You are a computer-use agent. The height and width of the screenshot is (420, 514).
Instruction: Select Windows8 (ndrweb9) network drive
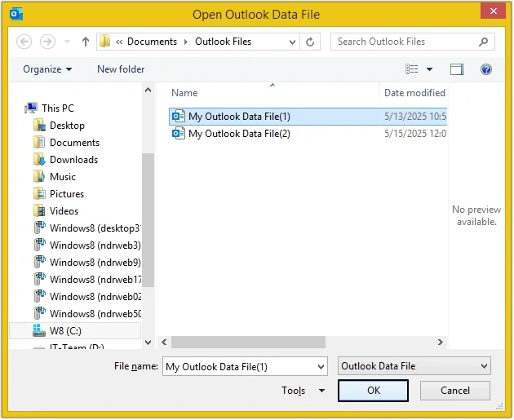pos(95,262)
